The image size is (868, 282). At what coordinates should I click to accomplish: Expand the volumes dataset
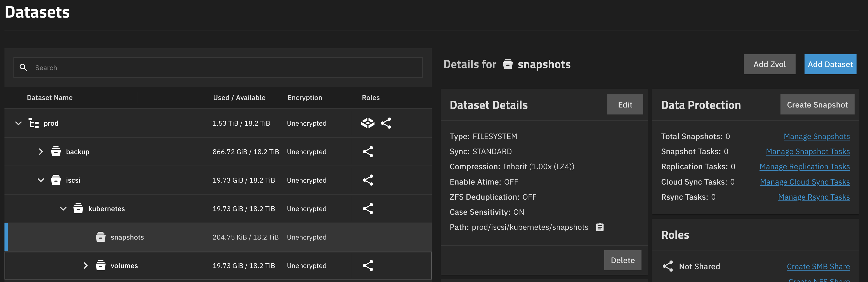pos(86,266)
